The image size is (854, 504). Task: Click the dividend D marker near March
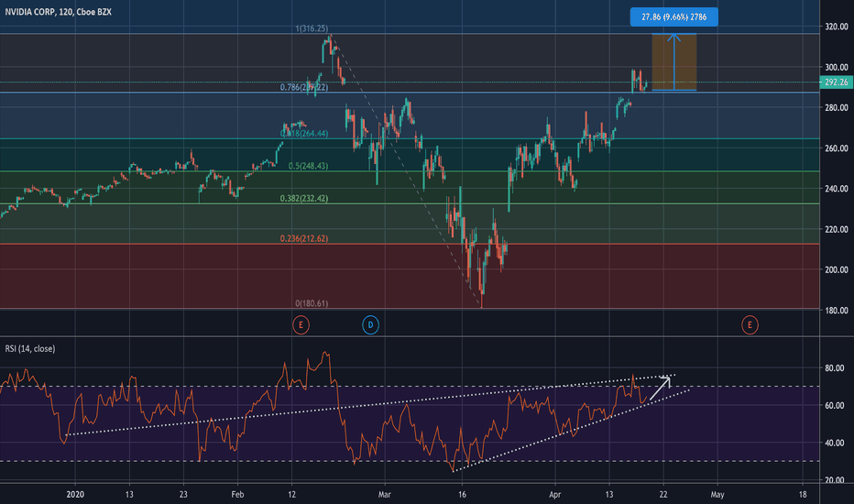pyautogui.click(x=370, y=324)
